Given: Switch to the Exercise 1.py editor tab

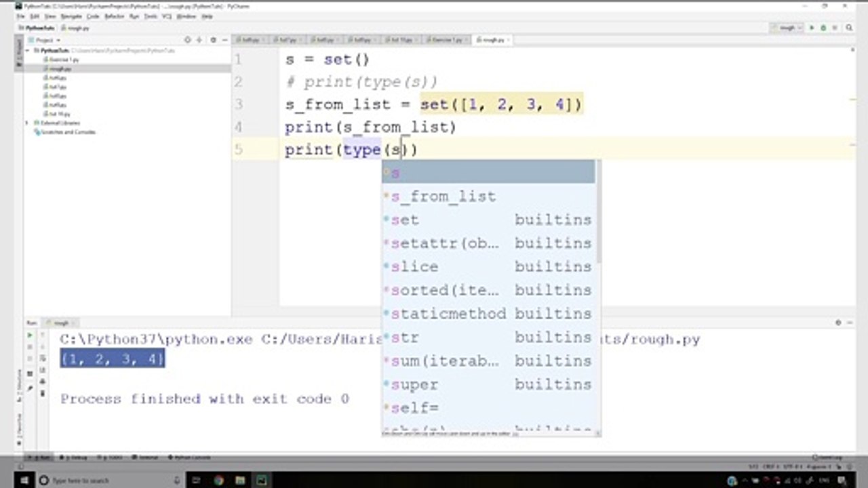Looking at the screenshot, I should pos(447,40).
